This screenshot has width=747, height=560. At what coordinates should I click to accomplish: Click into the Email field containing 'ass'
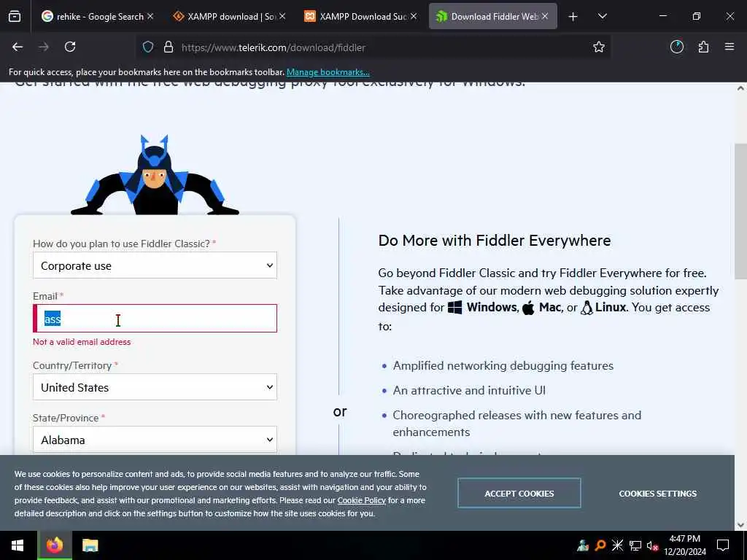click(155, 319)
